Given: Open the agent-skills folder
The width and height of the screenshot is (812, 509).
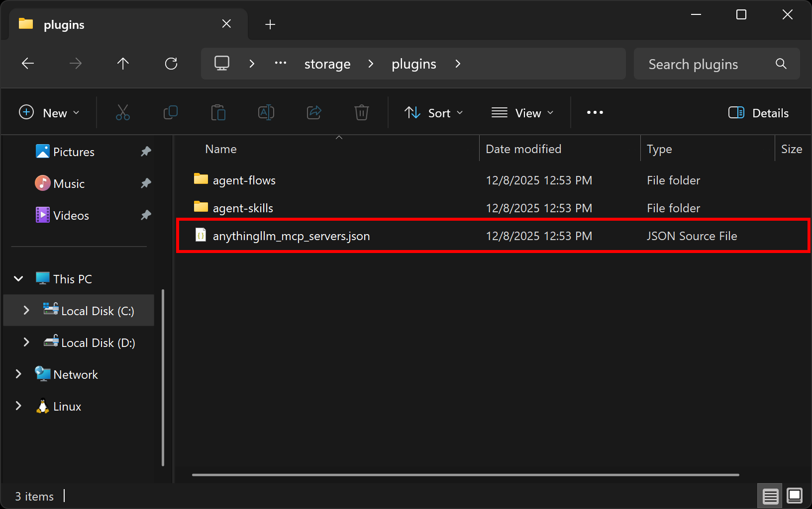Looking at the screenshot, I should 242,208.
